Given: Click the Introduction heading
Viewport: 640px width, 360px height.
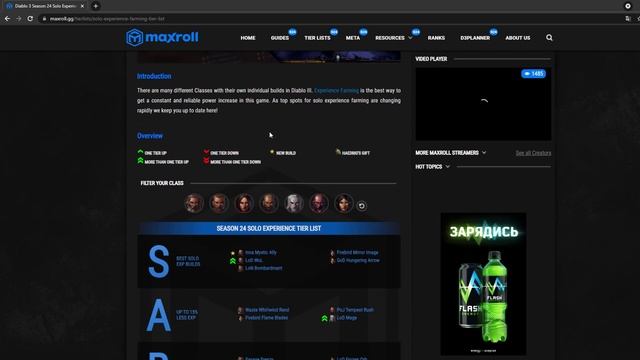Looking at the screenshot, I should [154, 76].
